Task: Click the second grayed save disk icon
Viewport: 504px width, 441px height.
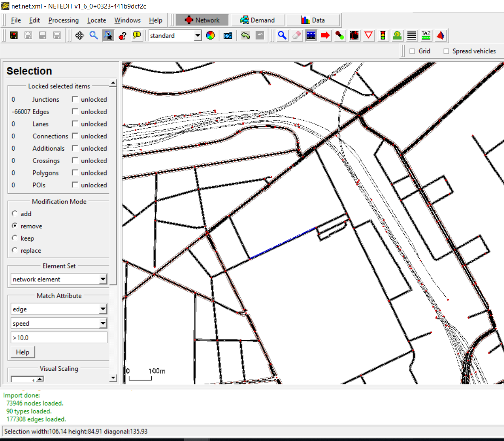Action: [43, 35]
